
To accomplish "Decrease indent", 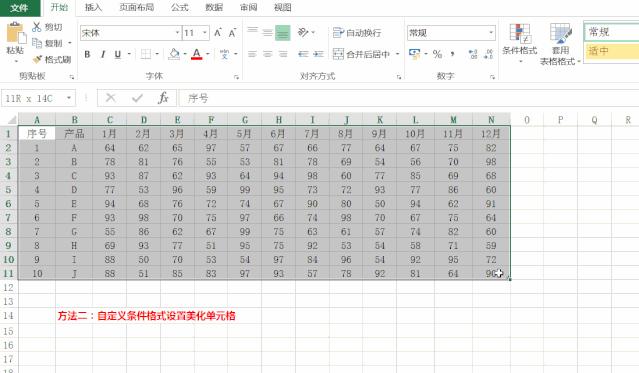I will click(303, 54).
